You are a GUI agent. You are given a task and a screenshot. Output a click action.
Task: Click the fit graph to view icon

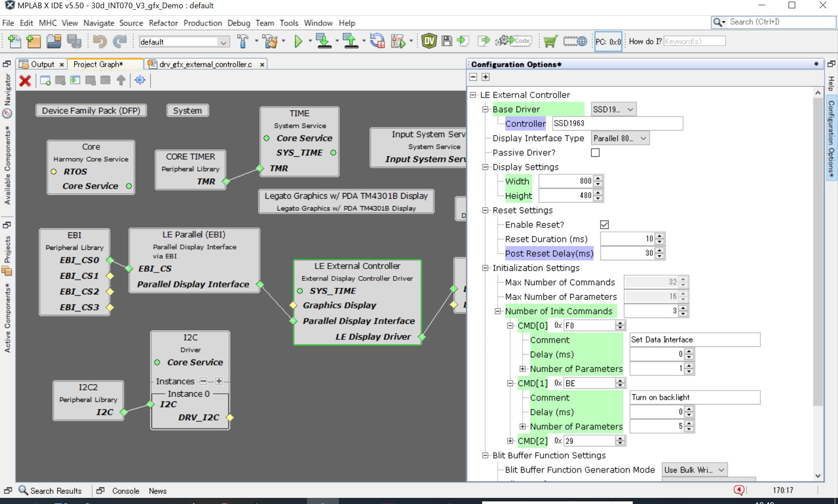(x=140, y=80)
